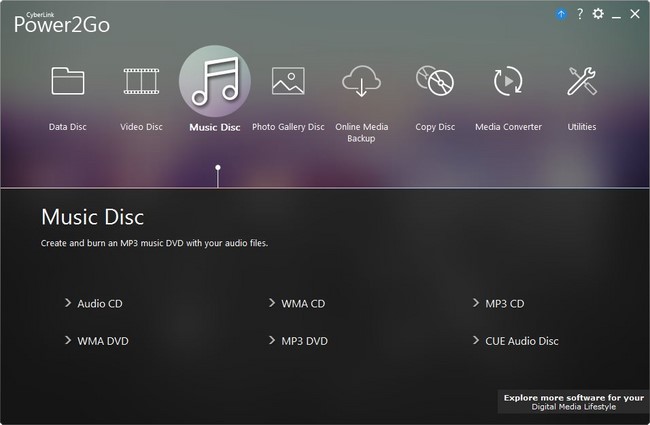Open settings with the gear icon
The image size is (650, 425).
[598, 14]
